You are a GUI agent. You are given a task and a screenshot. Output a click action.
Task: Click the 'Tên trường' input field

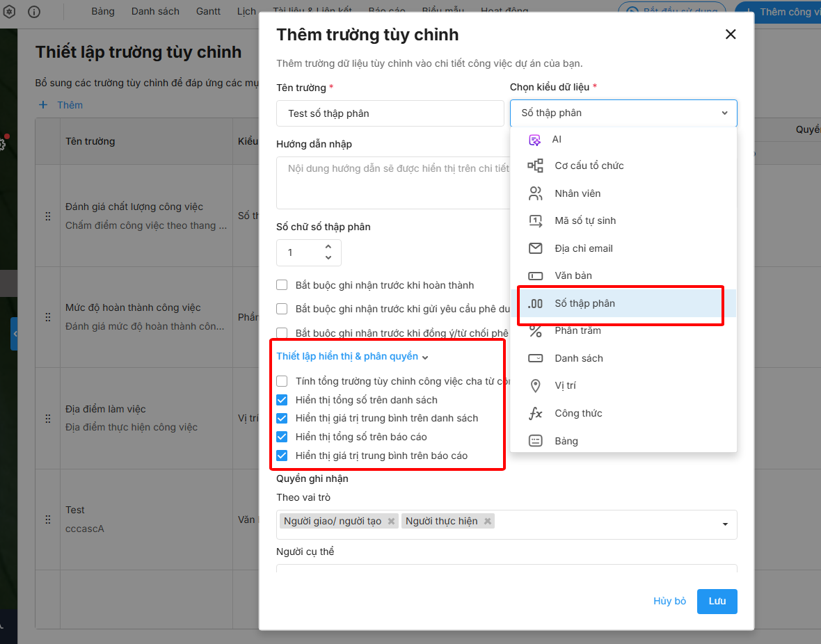point(390,113)
